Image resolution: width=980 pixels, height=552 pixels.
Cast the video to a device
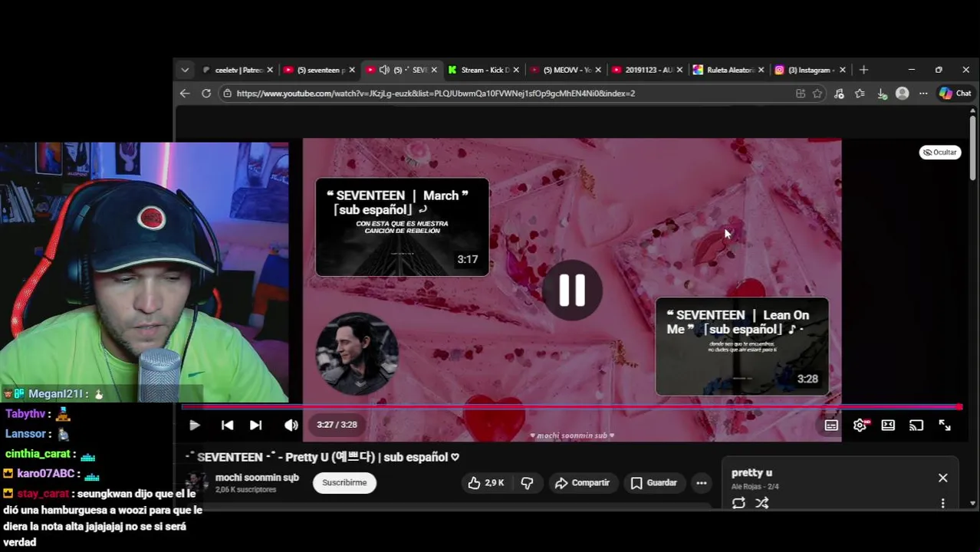[x=916, y=425]
